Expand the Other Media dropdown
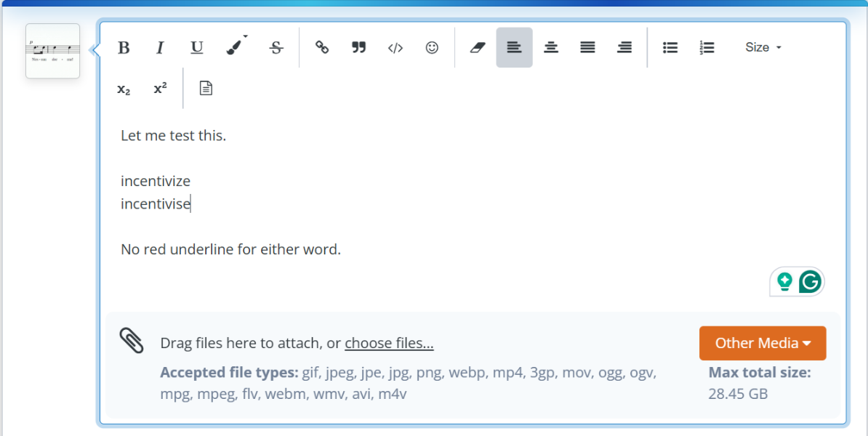The height and width of the screenshot is (436, 868). pos(763,343)
